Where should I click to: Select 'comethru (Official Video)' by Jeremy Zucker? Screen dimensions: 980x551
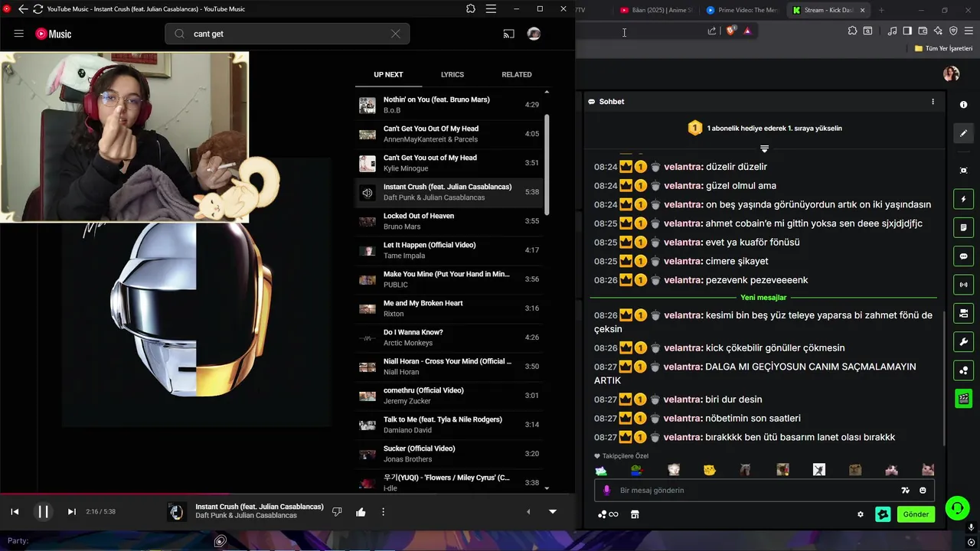pos(449,396)
